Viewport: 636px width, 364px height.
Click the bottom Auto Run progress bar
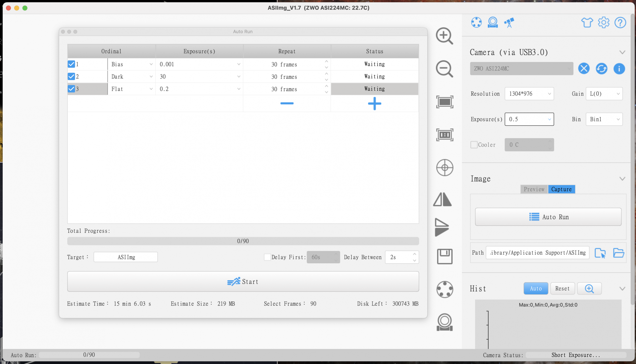coord(89,355)
